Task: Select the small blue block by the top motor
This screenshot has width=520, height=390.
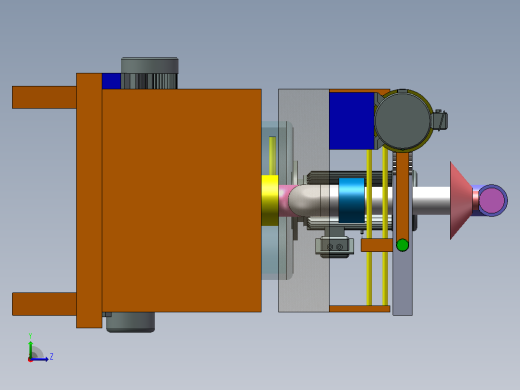Action: pyautogui.click(x=111, y=81)
